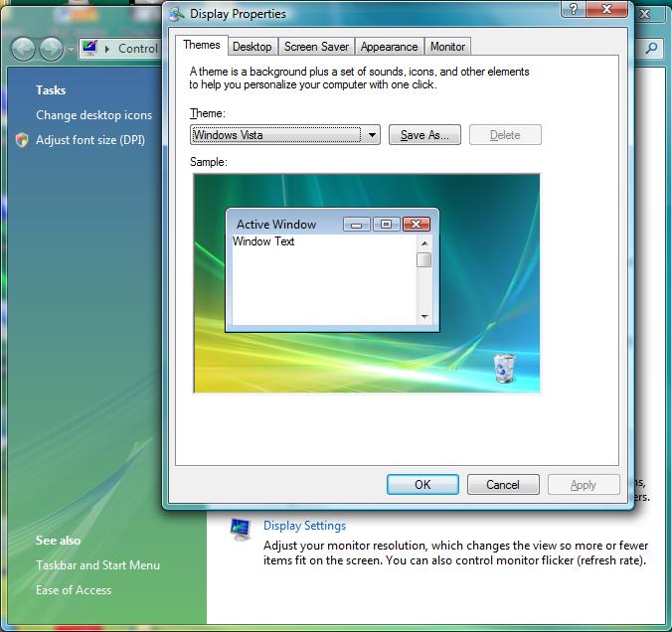Click the Tasks heading in sidebar

[51, 90]
